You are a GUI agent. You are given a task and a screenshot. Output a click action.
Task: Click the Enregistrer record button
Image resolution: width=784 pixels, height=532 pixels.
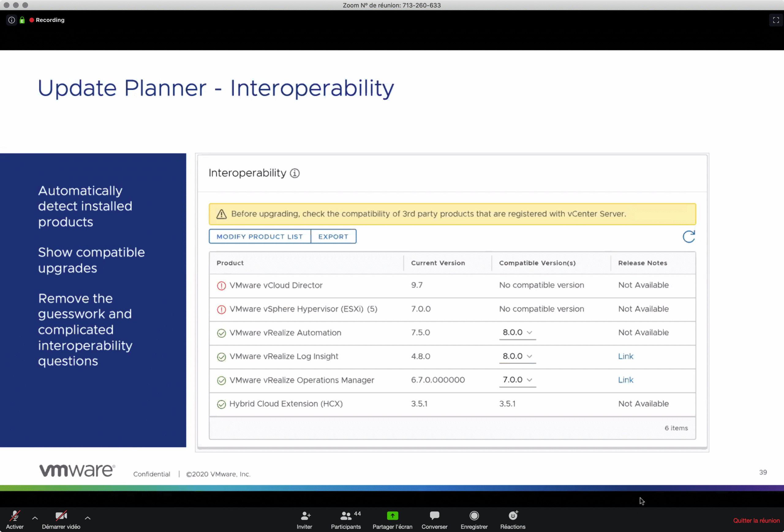pos(474,520)
